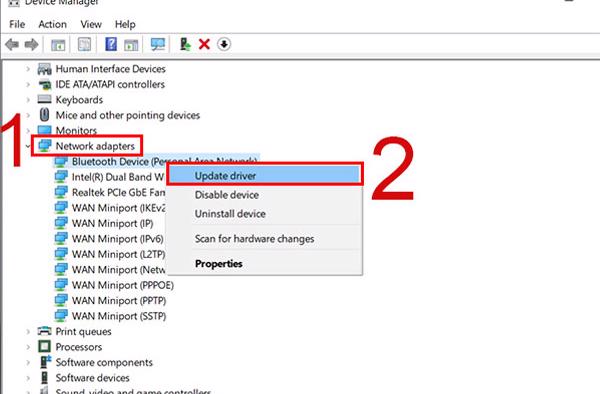Select WAN Miniport (IP) entry
Viewport: 600px width, 394px height.
[112, 223]
